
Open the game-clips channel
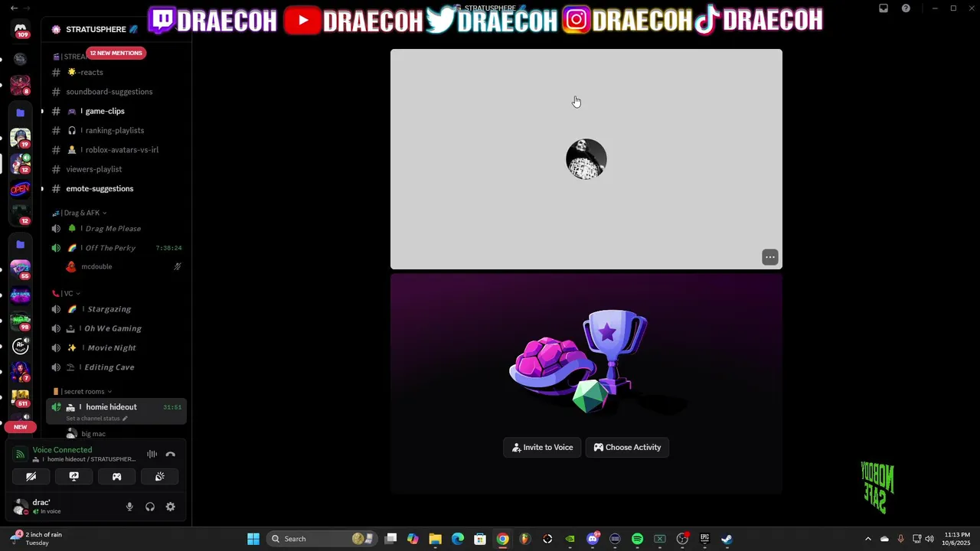click(x=115, y=111)
